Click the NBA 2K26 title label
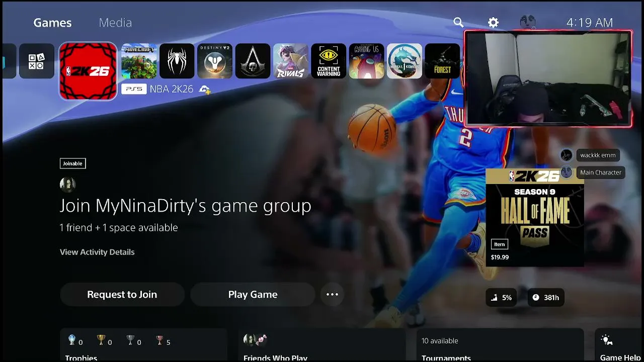Viewport: 644px width, 362px height. click(172, 89)
